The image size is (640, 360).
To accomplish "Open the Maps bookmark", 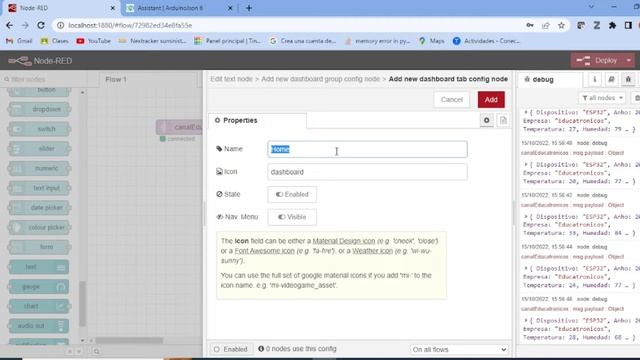I will click(432, 41).
